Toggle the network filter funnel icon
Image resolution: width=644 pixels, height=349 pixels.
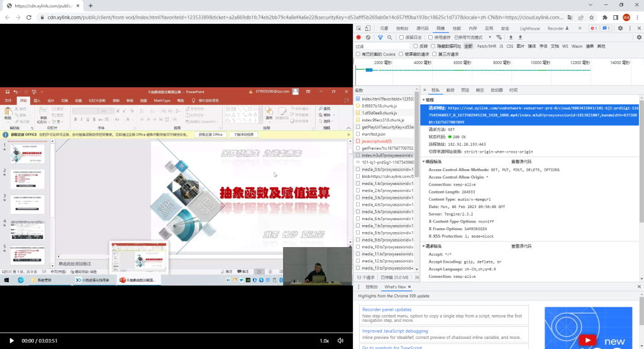click(x=380, y=38)
